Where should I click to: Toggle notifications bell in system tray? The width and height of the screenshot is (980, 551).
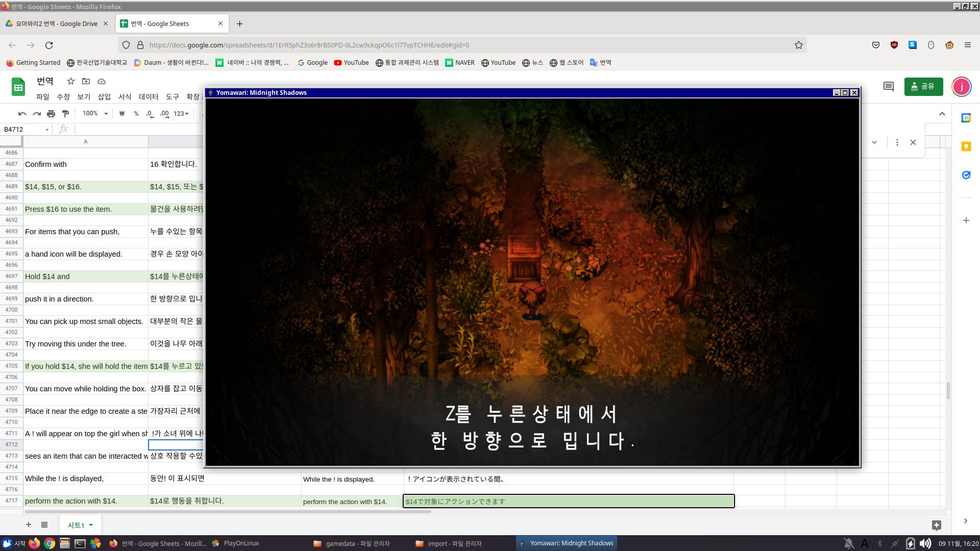pyautogui.click(x=849, y=543)
